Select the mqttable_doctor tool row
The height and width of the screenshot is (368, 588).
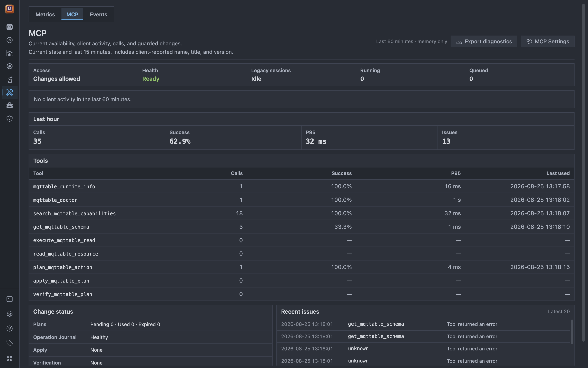point(301,200)
